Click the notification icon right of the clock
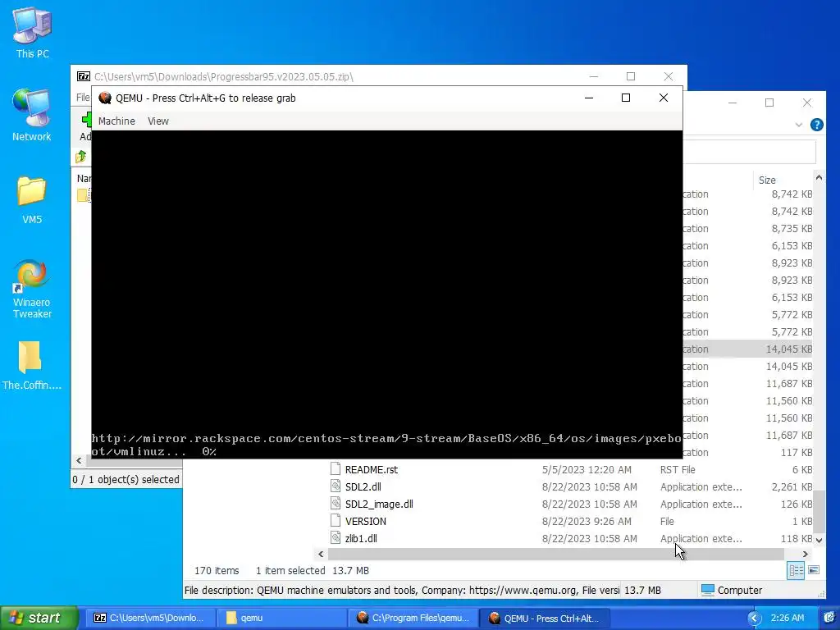Image resolution: width=840 pixels, height=630 pixels. coord(829,618)
